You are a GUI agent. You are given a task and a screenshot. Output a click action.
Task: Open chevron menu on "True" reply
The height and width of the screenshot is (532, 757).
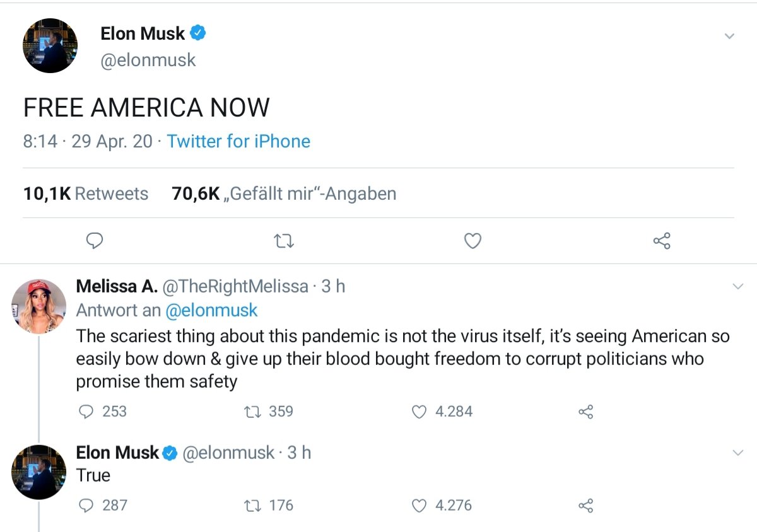(x=737, y=453)
